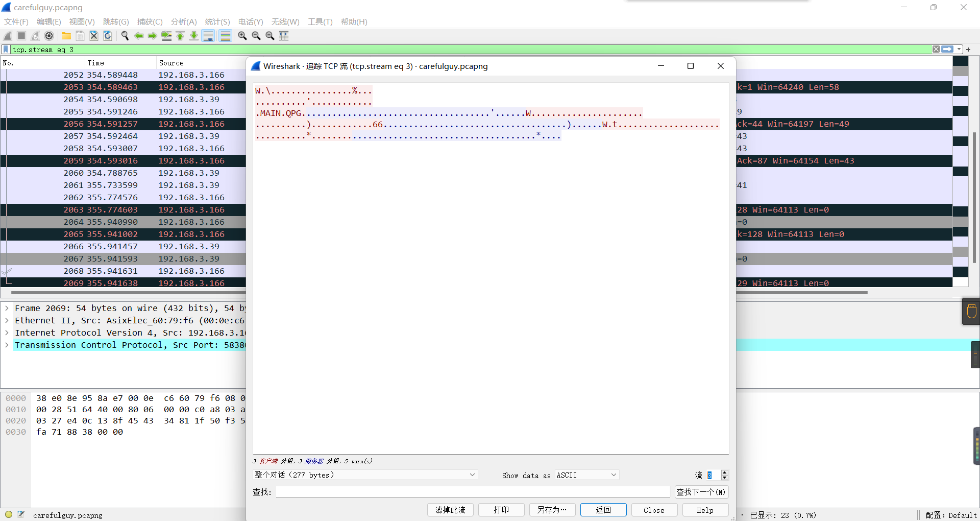
Task: Open the 统计(S) menu
Action: pyautogui.click(x=217, y=21)
